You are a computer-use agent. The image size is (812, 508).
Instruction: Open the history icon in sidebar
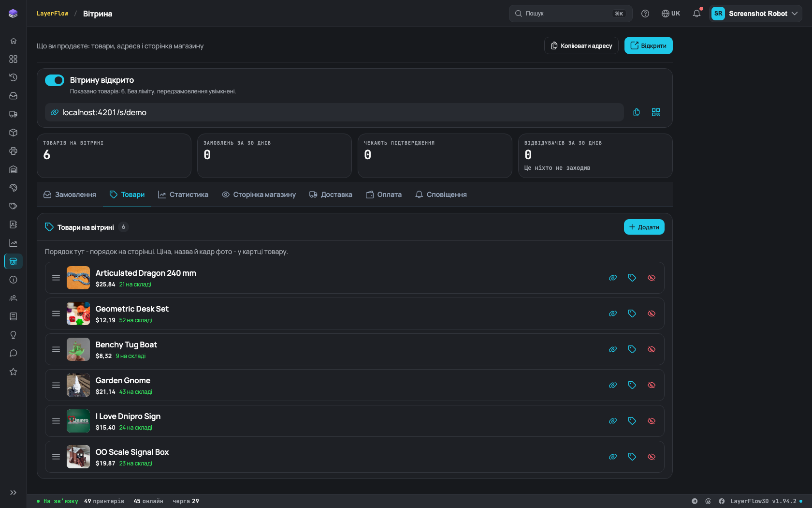click(x=13, y=77)
